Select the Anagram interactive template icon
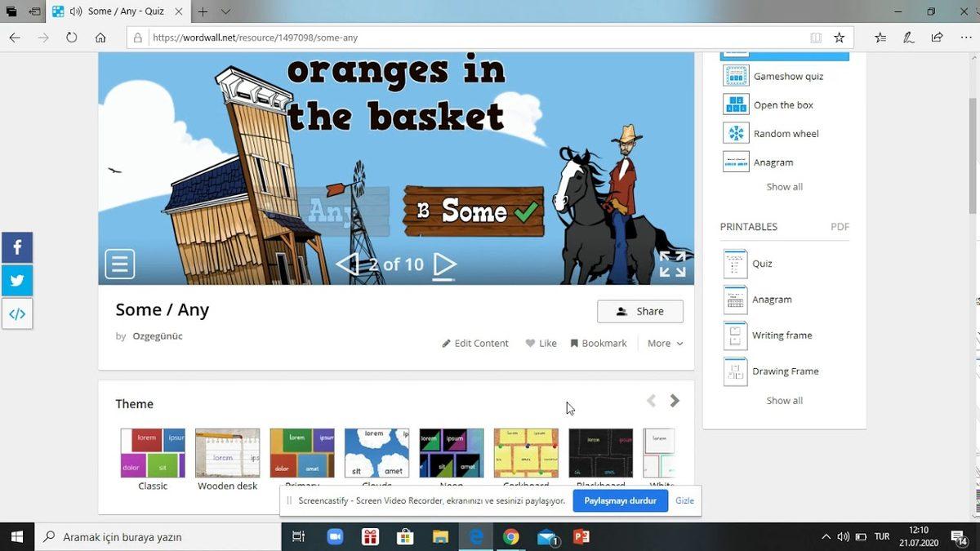Screen dimensions: 980x551 (x=735, y=162)
